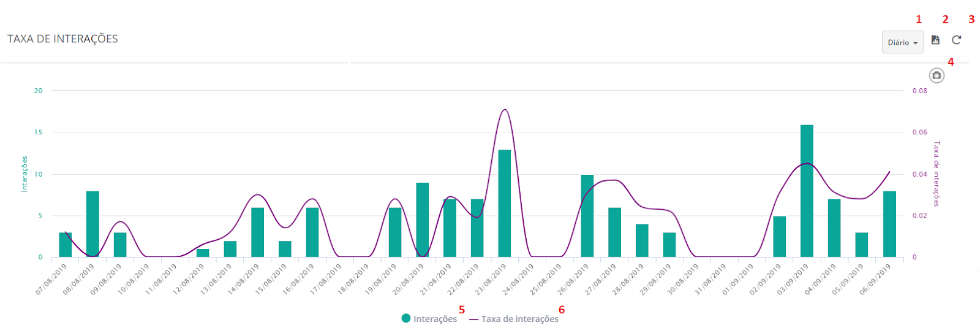Select the tallest bar on 03/09/2019

(x=807, y=190)
